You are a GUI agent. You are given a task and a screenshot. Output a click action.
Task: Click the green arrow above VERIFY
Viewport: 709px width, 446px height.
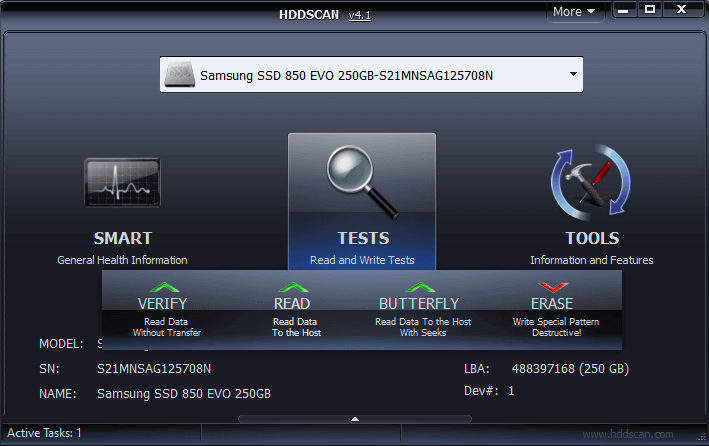click(x=164, y=287)
